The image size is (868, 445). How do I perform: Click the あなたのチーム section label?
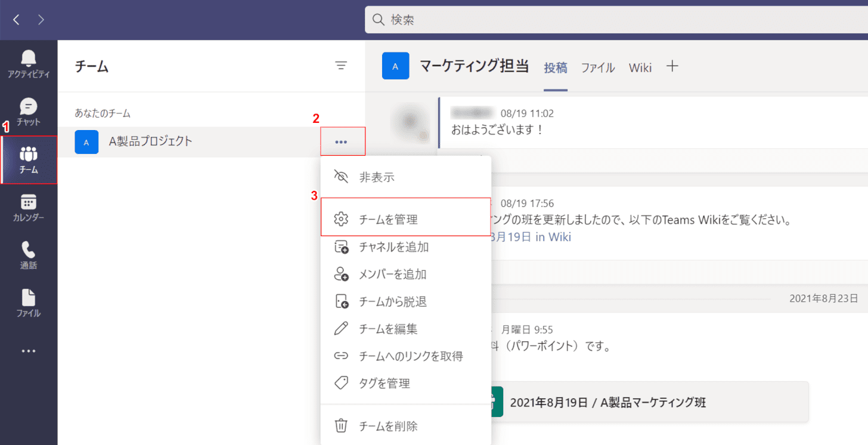point(103,113)
